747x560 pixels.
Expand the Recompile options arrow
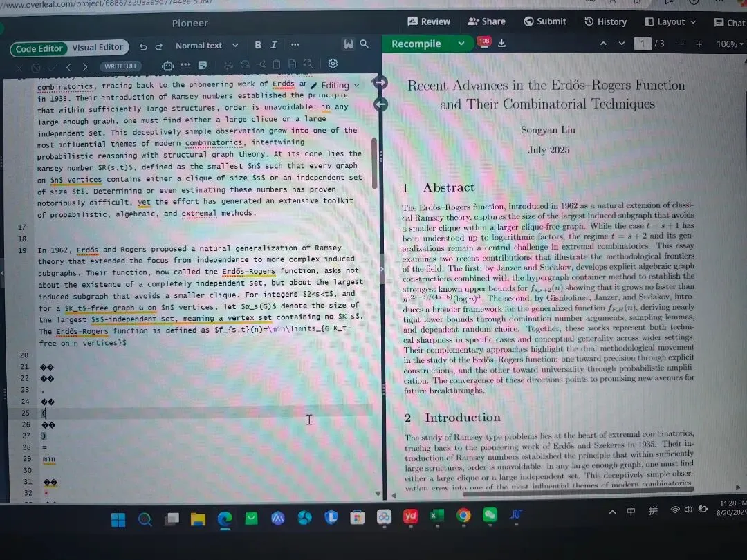pyautogui.click(x=461, y=44)
